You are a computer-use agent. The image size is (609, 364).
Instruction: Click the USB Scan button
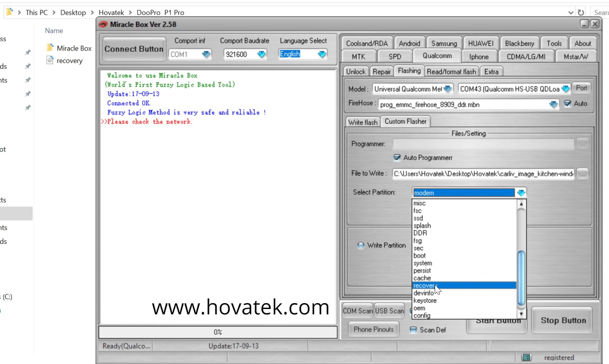[389, 311]
